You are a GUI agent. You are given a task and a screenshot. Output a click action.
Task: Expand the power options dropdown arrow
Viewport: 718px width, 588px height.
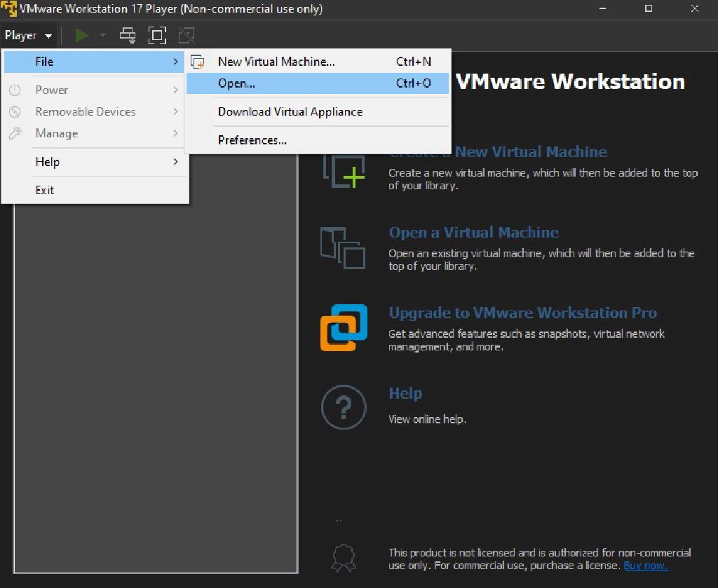103,35
